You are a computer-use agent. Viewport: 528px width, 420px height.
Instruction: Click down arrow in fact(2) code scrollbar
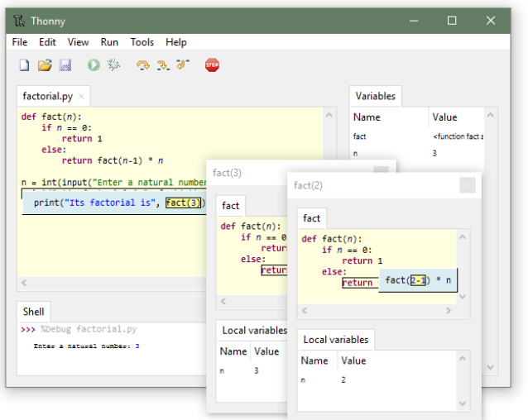tap(463, 296)
